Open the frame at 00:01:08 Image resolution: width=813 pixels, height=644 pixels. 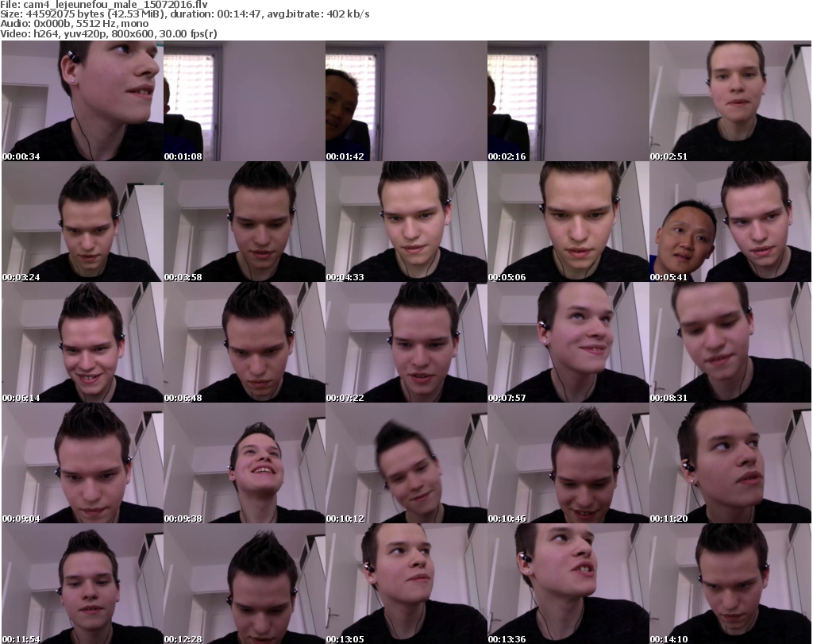[x=245, y=101]
